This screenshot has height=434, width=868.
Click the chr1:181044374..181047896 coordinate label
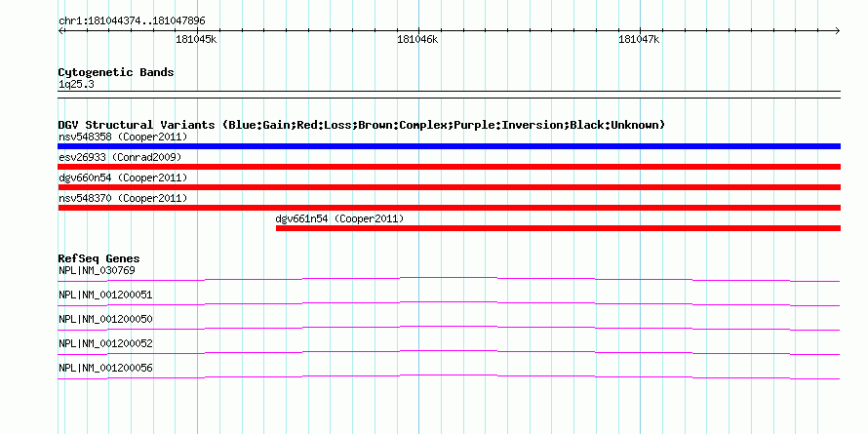tap(132, 21)
